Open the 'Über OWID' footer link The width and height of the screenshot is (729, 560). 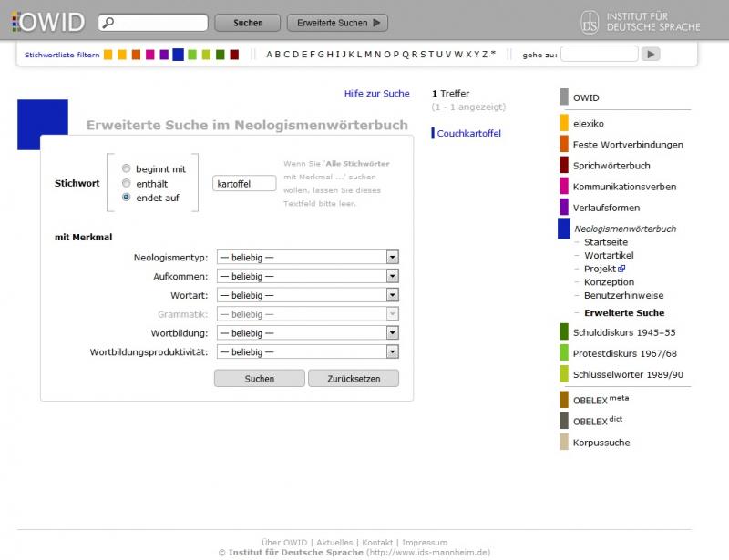(284, 543)
